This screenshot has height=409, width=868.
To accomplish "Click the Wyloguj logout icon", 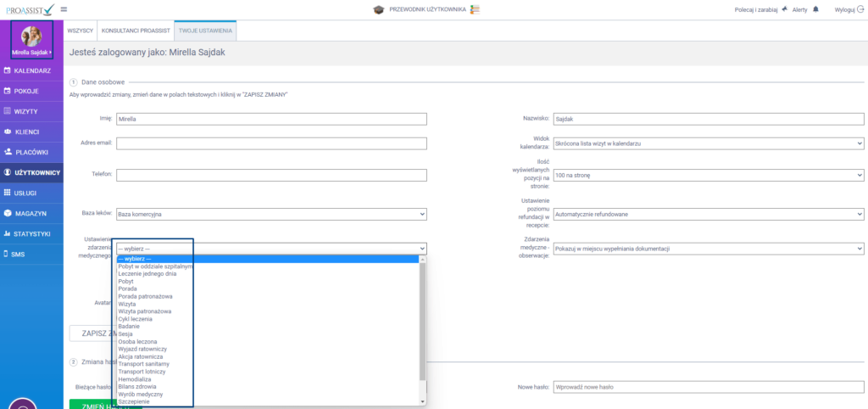I will pos(860,9).
